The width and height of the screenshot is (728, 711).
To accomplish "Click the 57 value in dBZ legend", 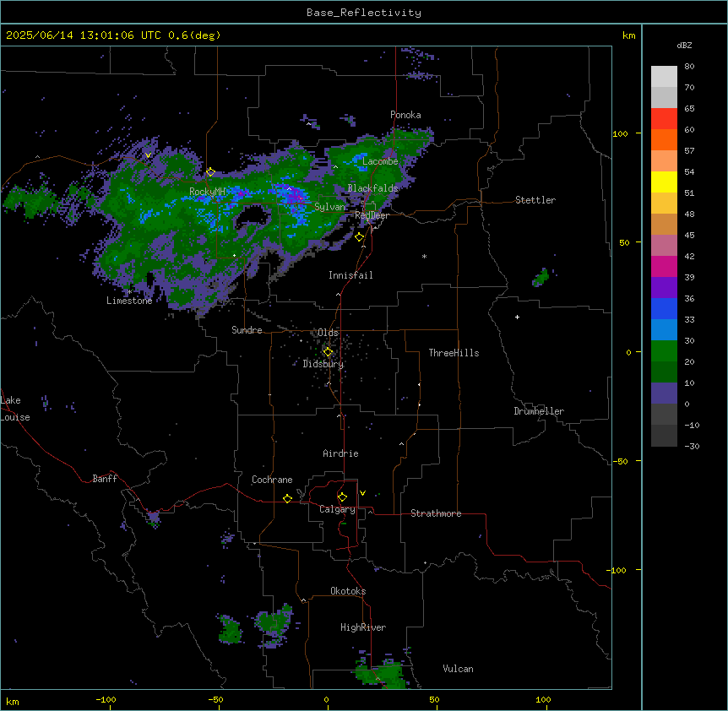I will [689, 151].
